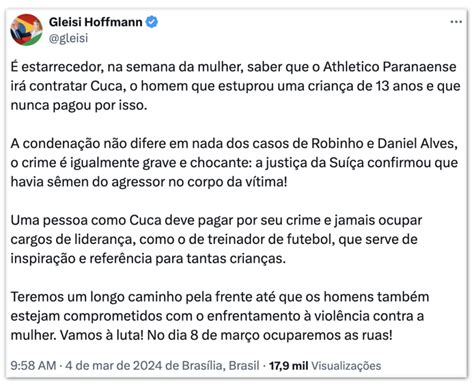Click the 9:58 AM timestamp

(33, 366)
